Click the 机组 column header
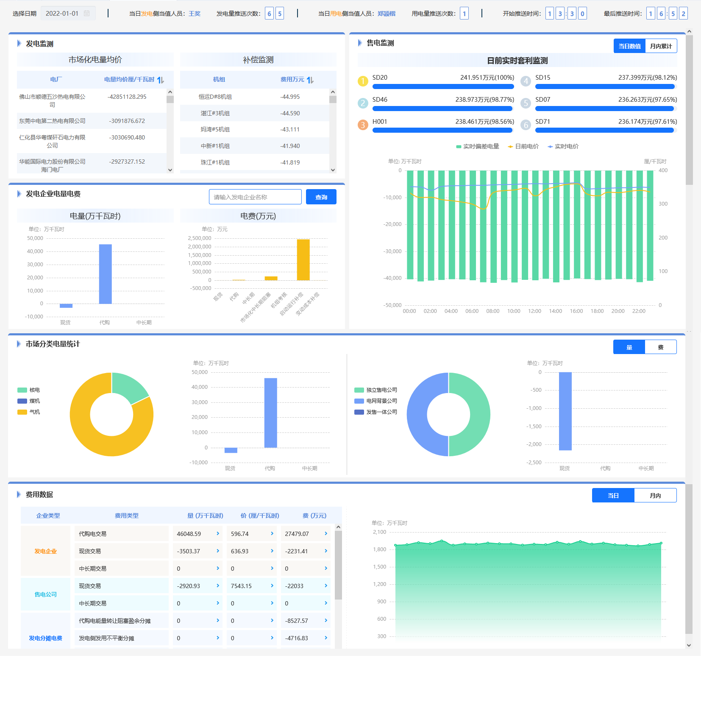 point(219,79)
